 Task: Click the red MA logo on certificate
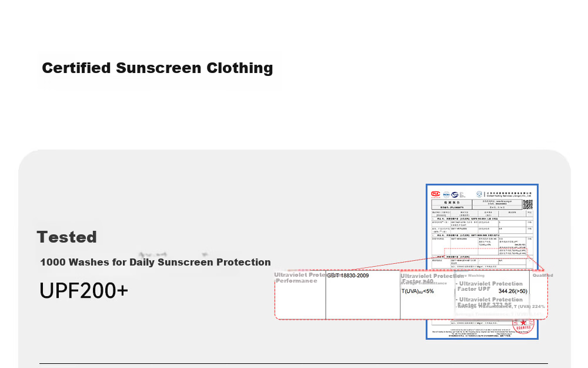tap(435, 194)
